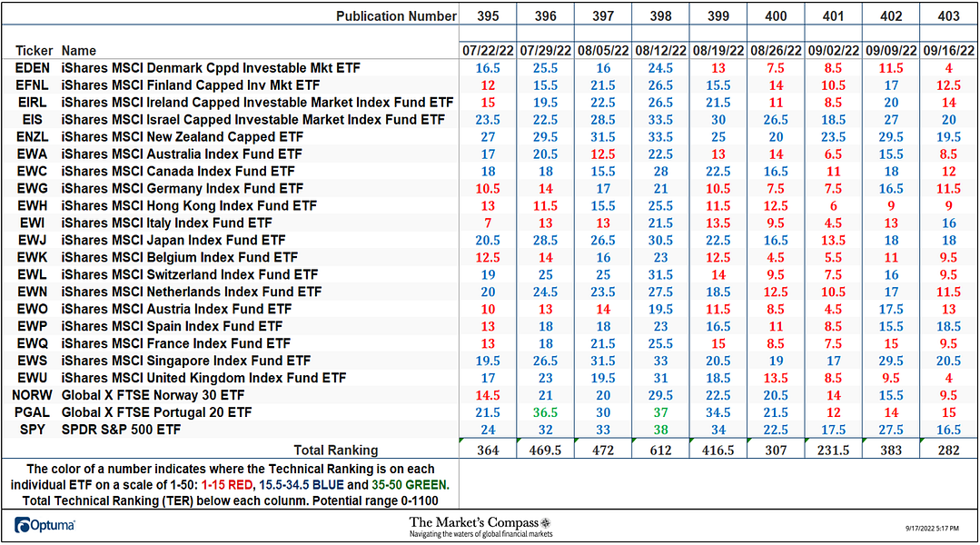Select the EWO ticker cell
Viewport: 980px width, 545px height.
32,309
